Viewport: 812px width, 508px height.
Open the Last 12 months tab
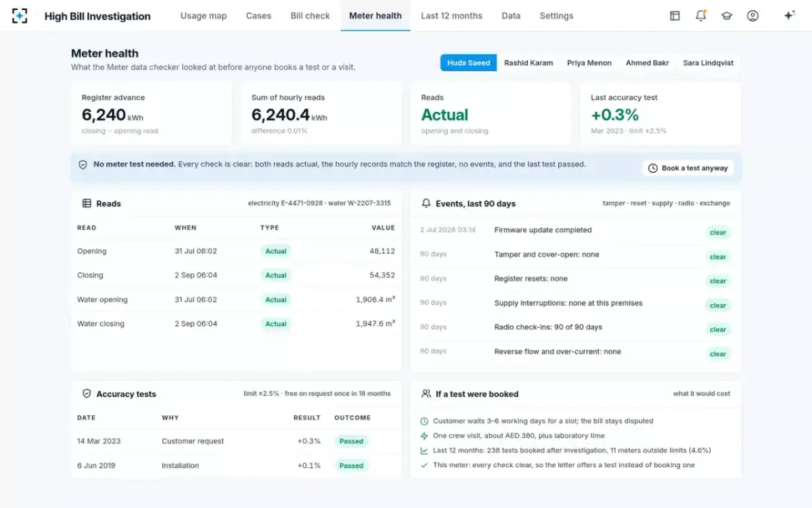click(x=451, y=16)
